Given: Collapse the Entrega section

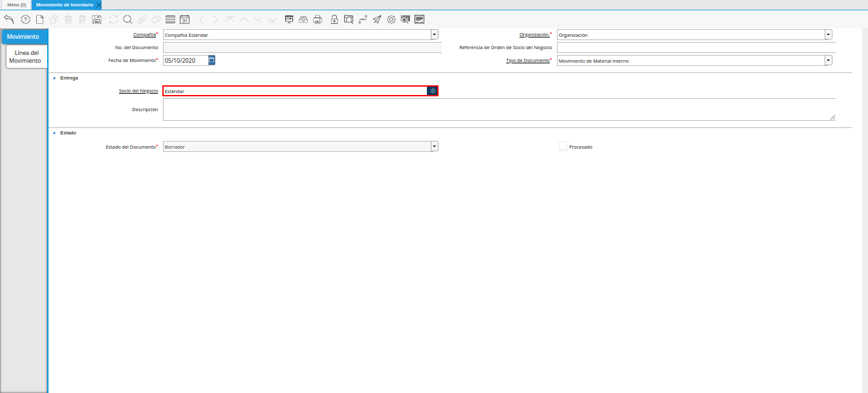Looking at the screenshot, I should click(x=54, y=78).
